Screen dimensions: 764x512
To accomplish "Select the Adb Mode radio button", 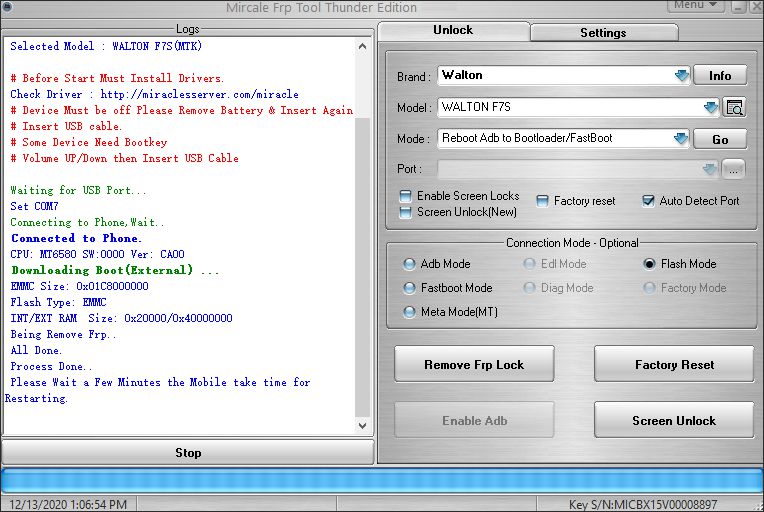I will click(409, 264).
